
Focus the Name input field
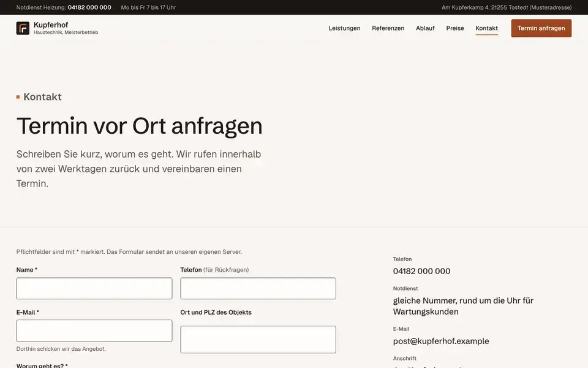[94, 288]
